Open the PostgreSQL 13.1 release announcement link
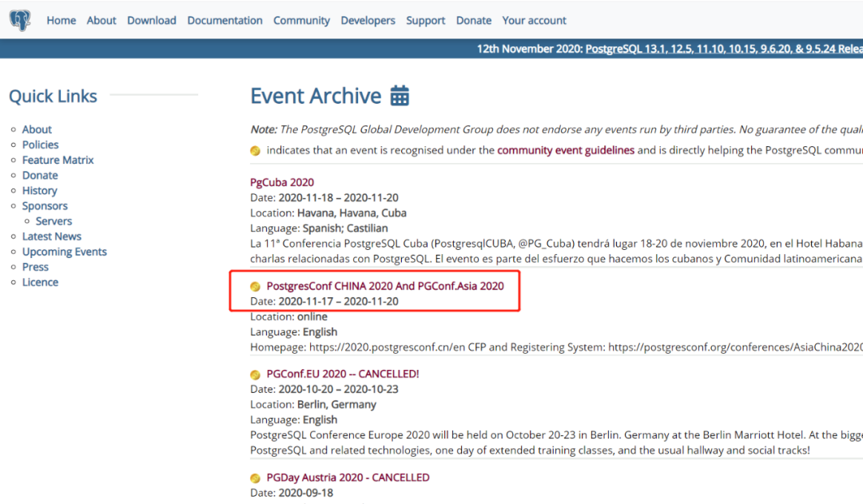The height and width of the screenshot is (504, 863). [724, 49]
